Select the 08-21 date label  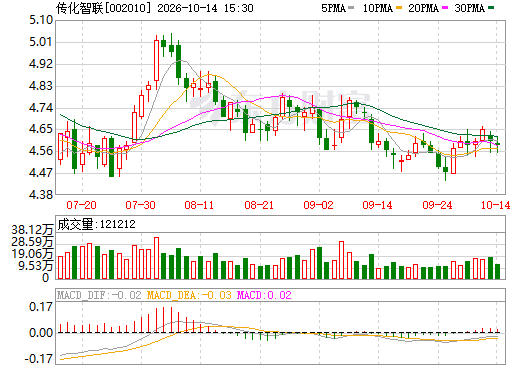(259, 205)
